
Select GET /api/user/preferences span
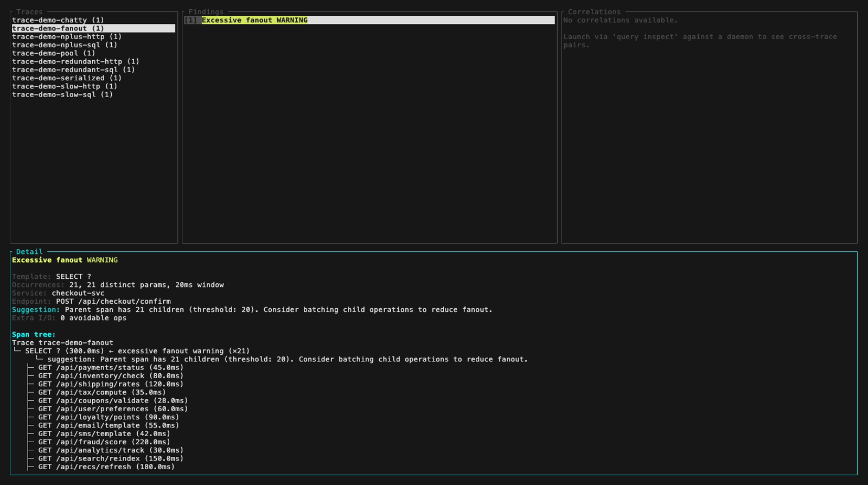click(x=113, y=409)
